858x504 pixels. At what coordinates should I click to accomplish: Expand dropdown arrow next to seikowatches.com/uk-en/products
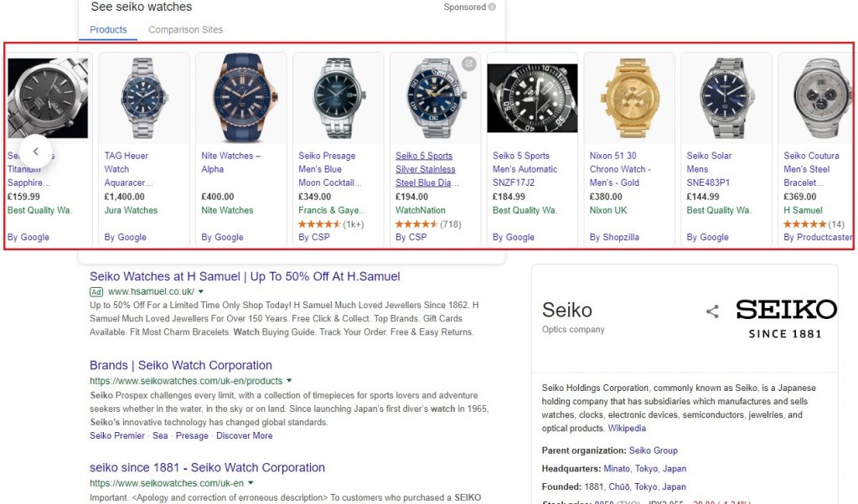pyautogui.click(x=289, y=380)
